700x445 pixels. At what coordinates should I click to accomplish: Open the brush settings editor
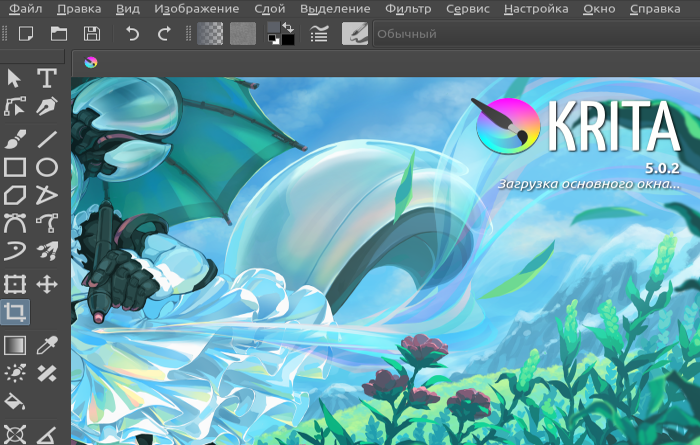pos(319,33)
